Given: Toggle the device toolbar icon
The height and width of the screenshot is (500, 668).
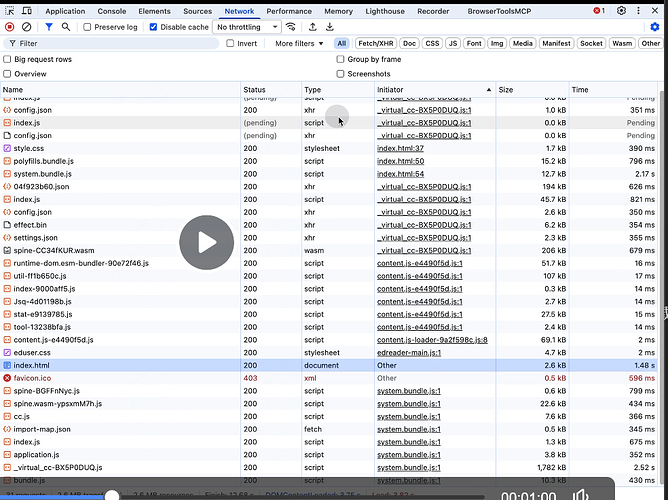Looking at the screenshot, I should (x=27, y=11).
